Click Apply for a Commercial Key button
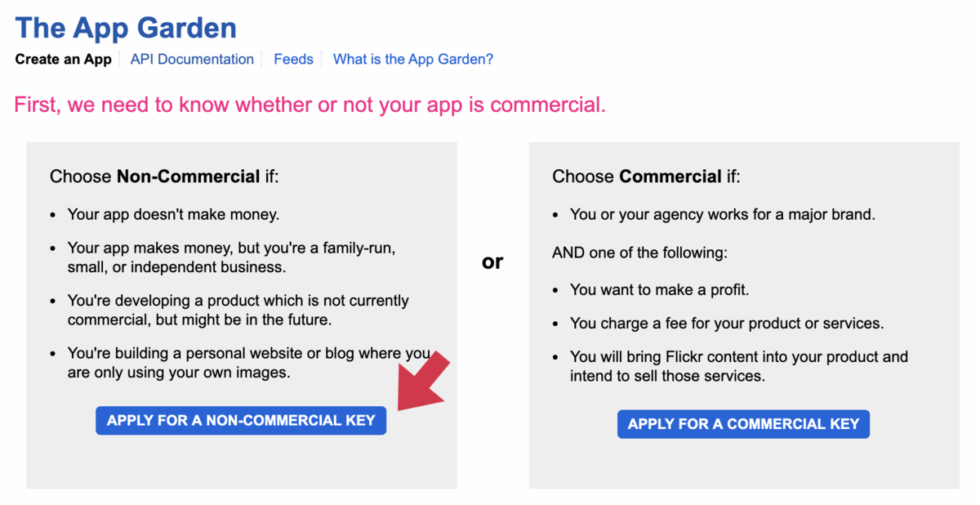 tap(743, 423)
